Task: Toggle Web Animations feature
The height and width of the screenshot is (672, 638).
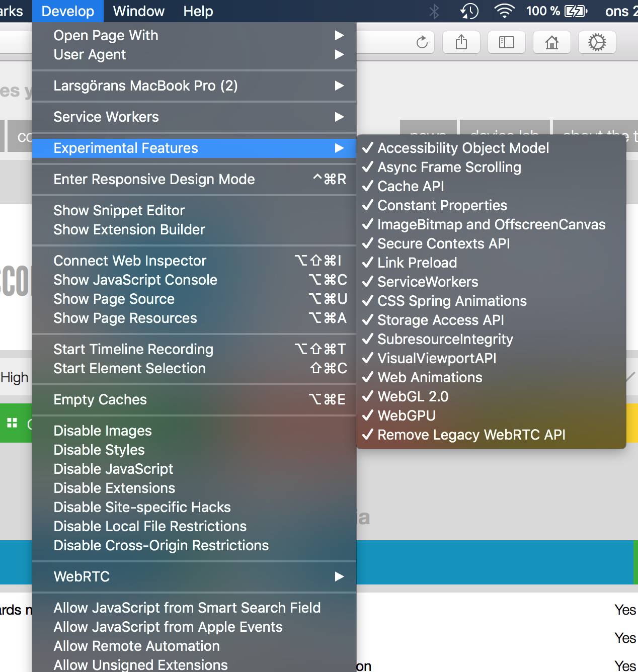Action: pos(491,377)
